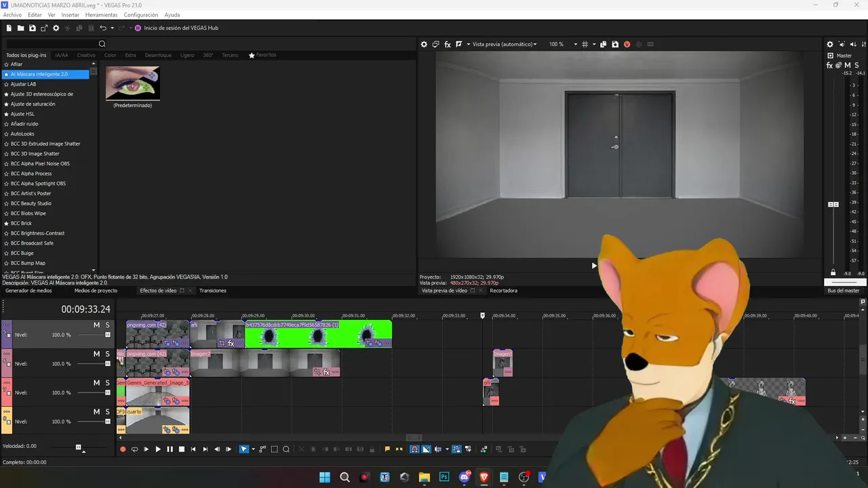Toggle snapping magnet icon
This screenshot has width=868, height=488.
click(x=414, y=449)
